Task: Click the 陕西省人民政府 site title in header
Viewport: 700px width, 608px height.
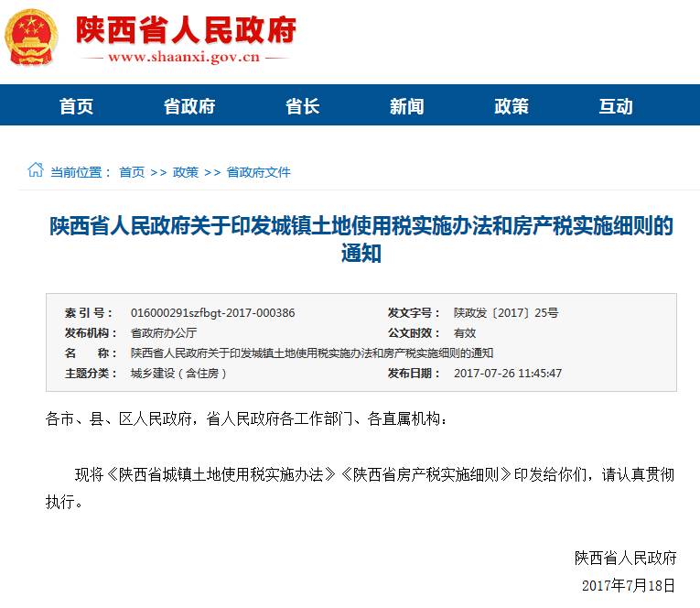Action: click(186, 30)
